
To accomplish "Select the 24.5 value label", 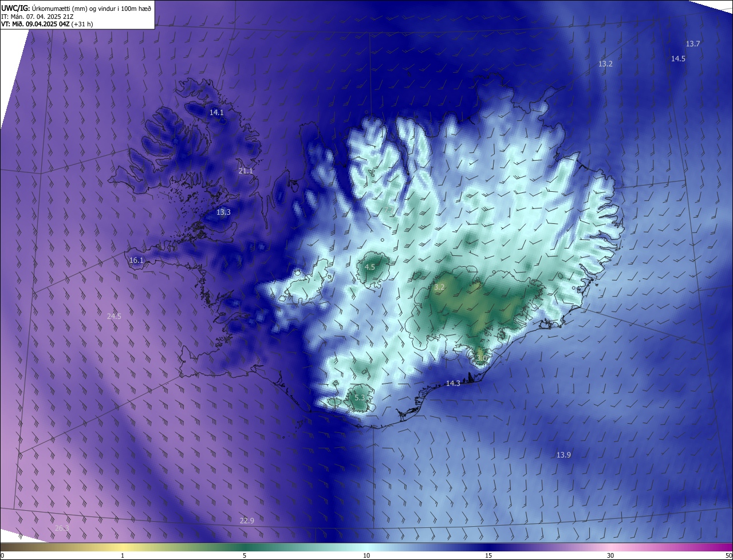I will (114, 316).
